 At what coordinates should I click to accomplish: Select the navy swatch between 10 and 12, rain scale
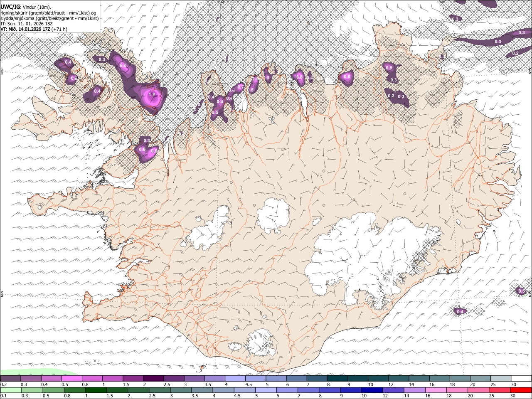coord(372,390)
